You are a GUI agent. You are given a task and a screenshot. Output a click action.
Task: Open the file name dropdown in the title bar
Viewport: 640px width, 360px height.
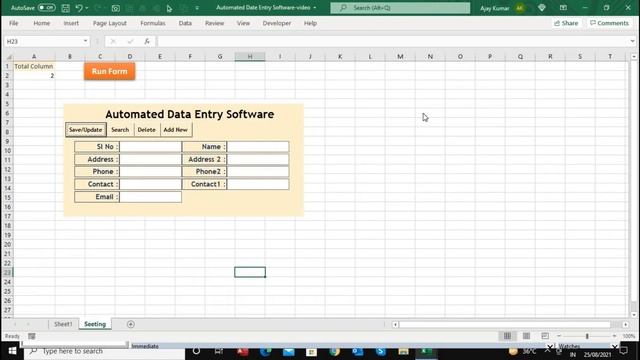[x=315, y=8]
